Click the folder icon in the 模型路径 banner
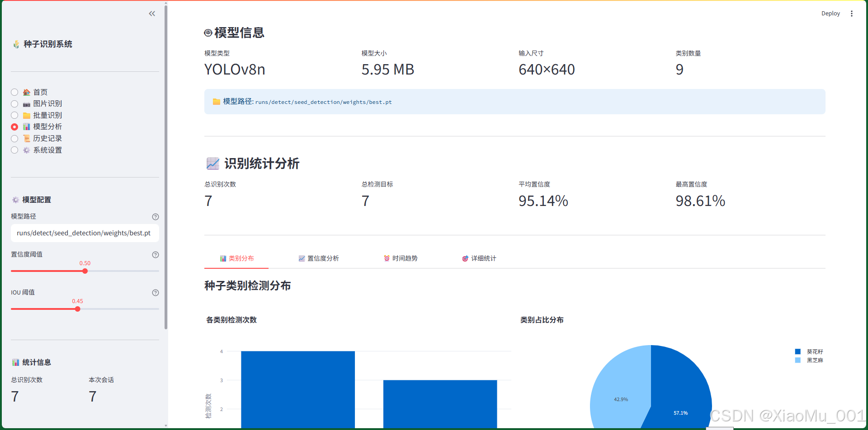This screenshot has width=868, height=430. point(217,102)
